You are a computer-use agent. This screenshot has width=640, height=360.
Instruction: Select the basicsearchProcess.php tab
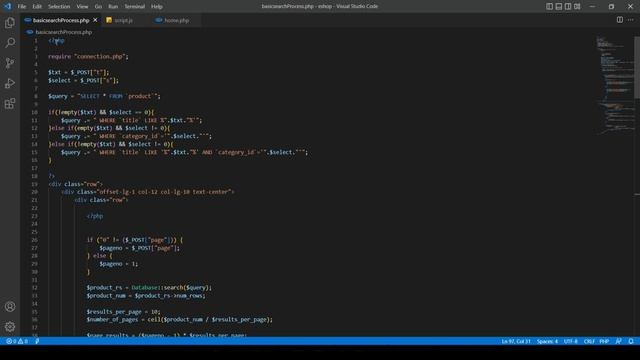pos(60,20)
